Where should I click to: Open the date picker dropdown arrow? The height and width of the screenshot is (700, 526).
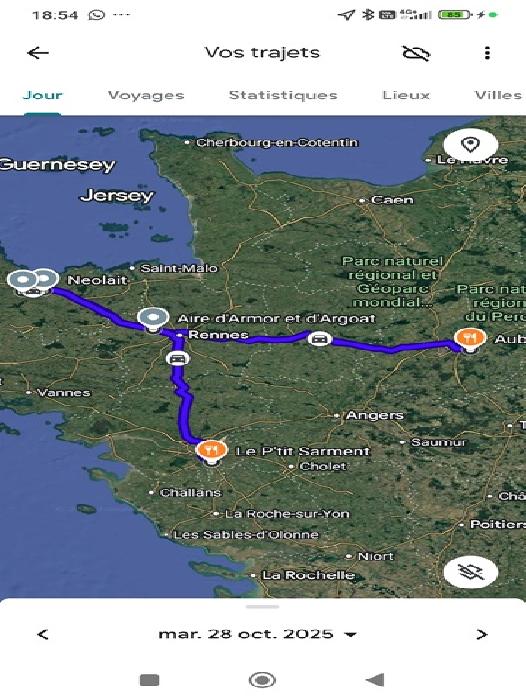(x=351, y=635)
